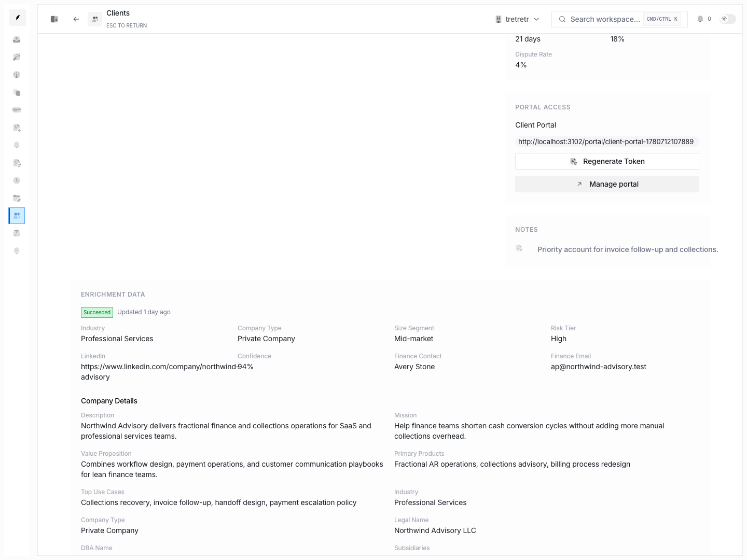The height and width of the screenshot is (560, 747).
Task: Click the Updated 1 day ago text
Action: point(144,312)
